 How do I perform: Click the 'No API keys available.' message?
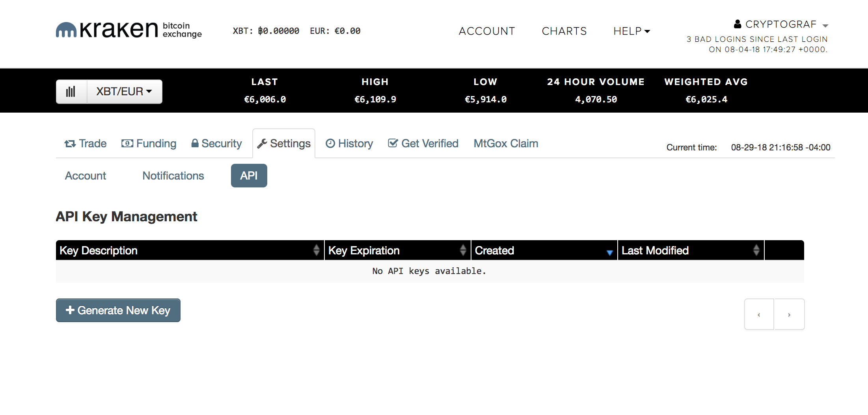429,271
